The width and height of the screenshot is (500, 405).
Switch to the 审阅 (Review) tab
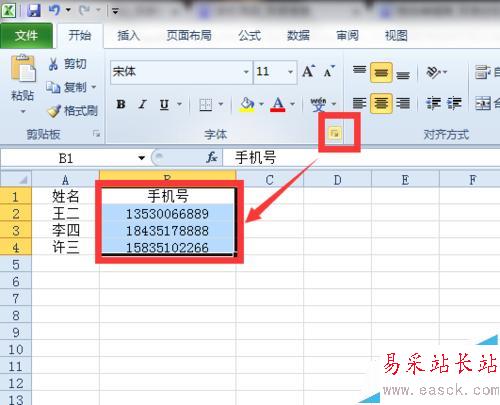tap(347, 35)
